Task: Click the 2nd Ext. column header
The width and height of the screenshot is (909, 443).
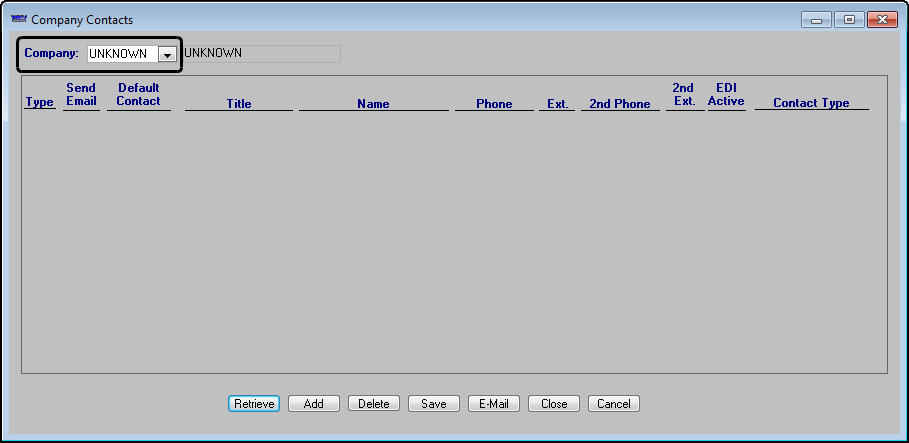Action: (684, 95)
